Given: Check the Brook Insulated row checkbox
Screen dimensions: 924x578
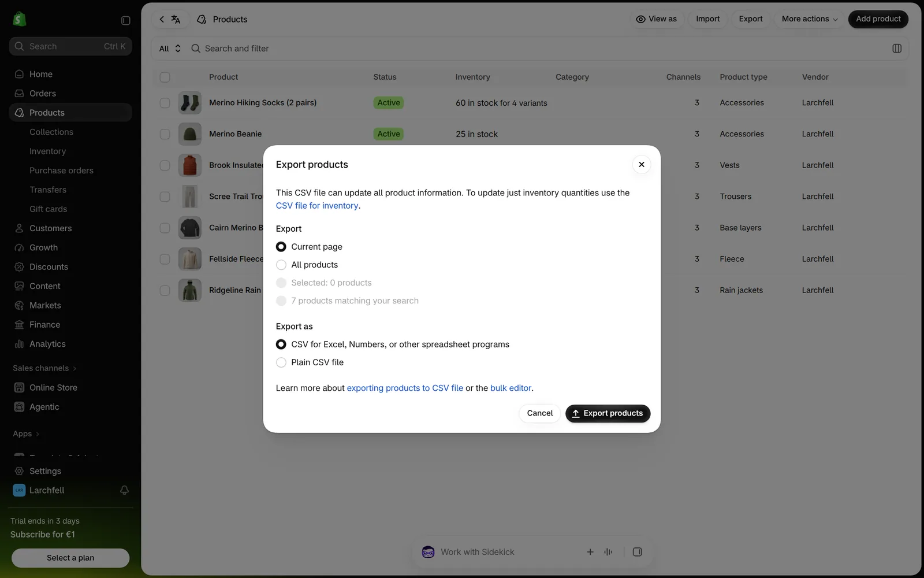Looking at the screenshot, I should point(165,165).
